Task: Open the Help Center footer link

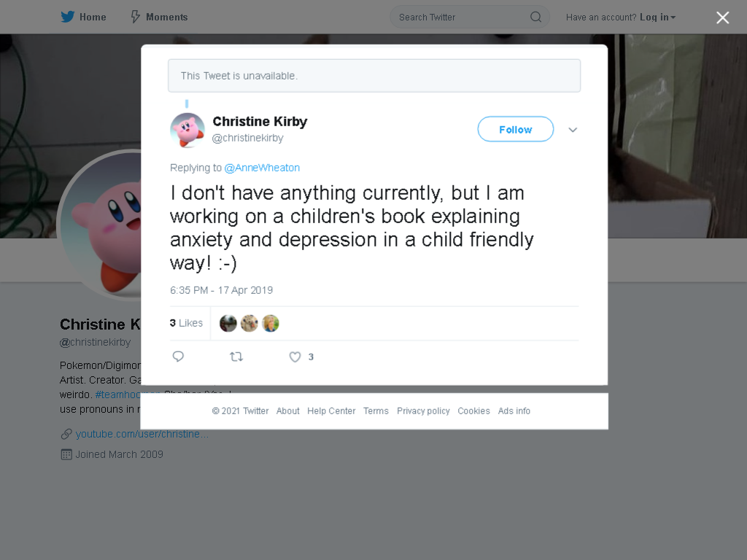Action: (x=331, y=411)
